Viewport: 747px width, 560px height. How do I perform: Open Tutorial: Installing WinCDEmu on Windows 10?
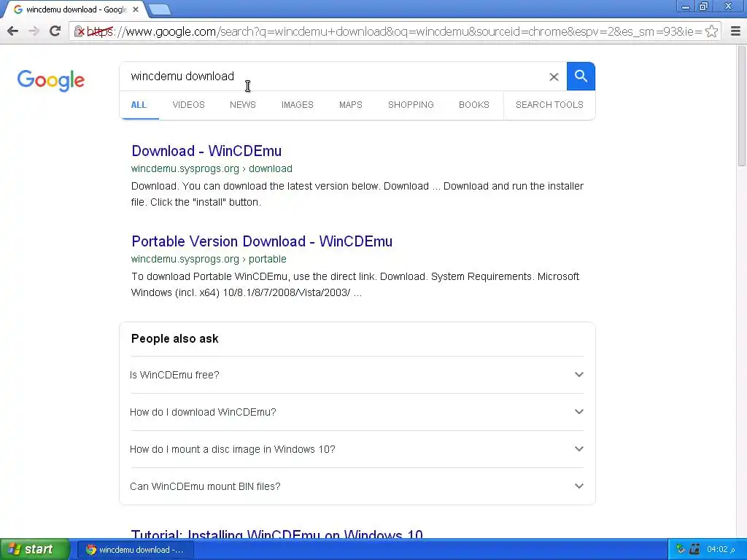[277, 534]
